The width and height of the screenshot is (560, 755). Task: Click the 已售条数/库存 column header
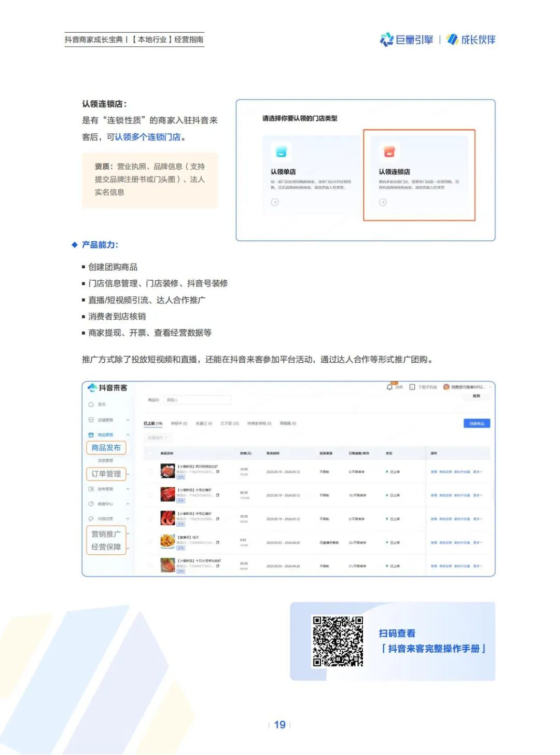(x=359, y=453)
